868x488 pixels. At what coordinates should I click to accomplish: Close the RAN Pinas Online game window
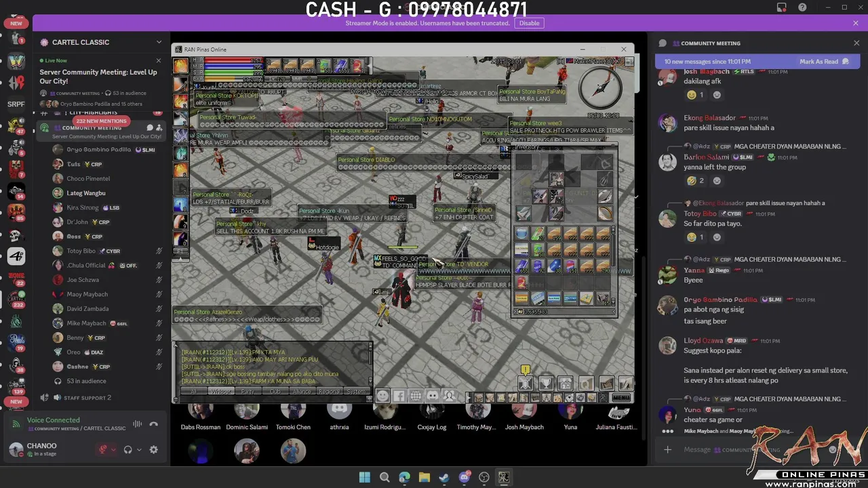click(624, 49)
